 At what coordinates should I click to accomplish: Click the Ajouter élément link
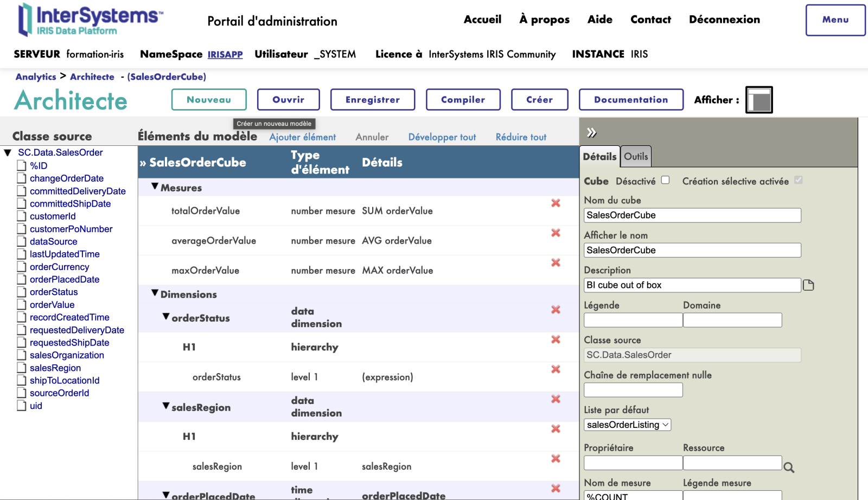pos(302,138)
